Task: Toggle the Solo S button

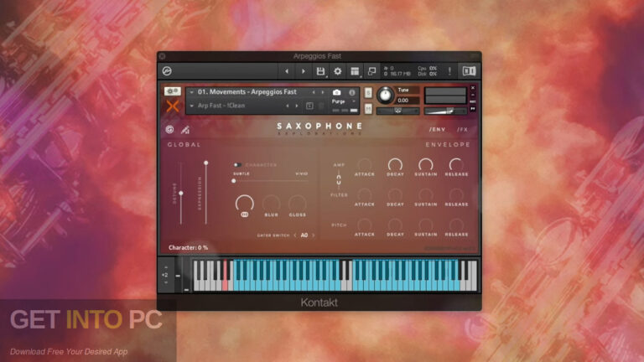Action: click(x=368, y=93)
